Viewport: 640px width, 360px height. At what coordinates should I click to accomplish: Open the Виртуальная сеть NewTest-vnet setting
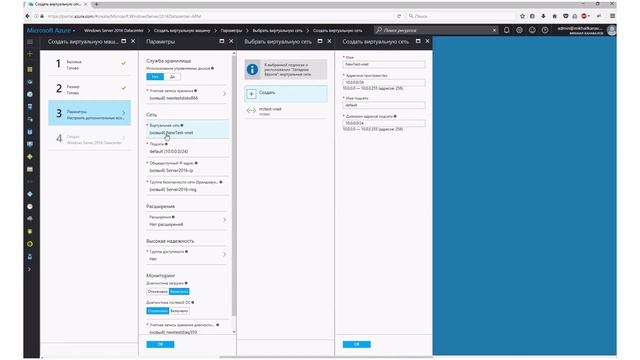[x=187, y=129]
